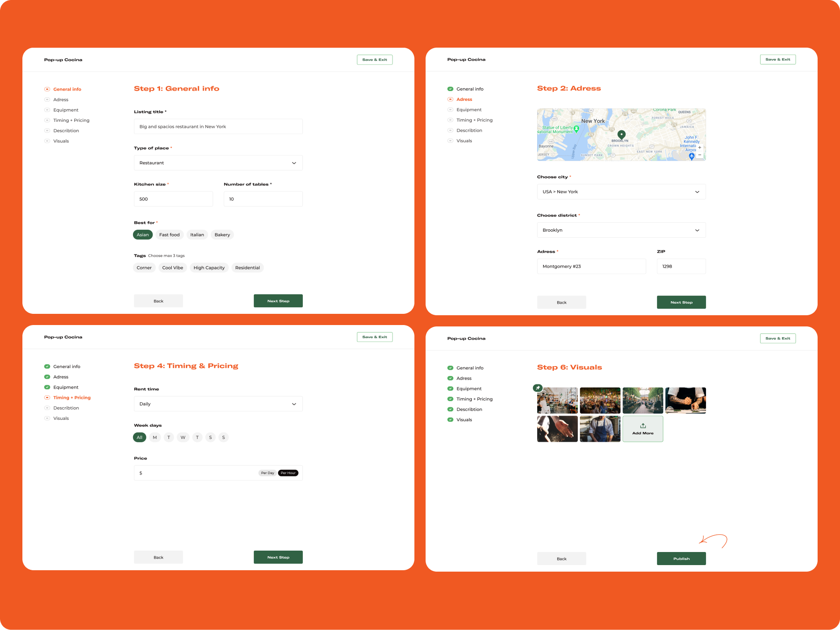Image resolution: width=840 pixels, height=630 pixels.
Task: Select the Asian cuisine chip
Action: pyautogui.click(x=143, y=235)
